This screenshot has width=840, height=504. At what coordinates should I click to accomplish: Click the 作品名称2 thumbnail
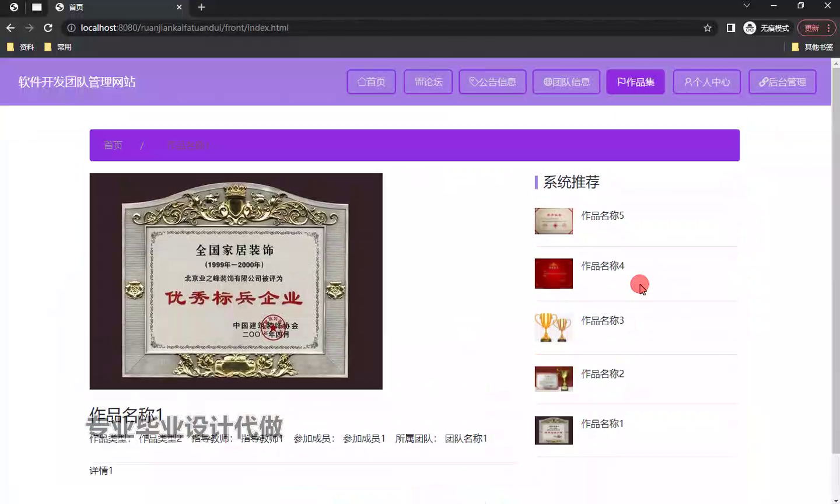tap(554, 379)
